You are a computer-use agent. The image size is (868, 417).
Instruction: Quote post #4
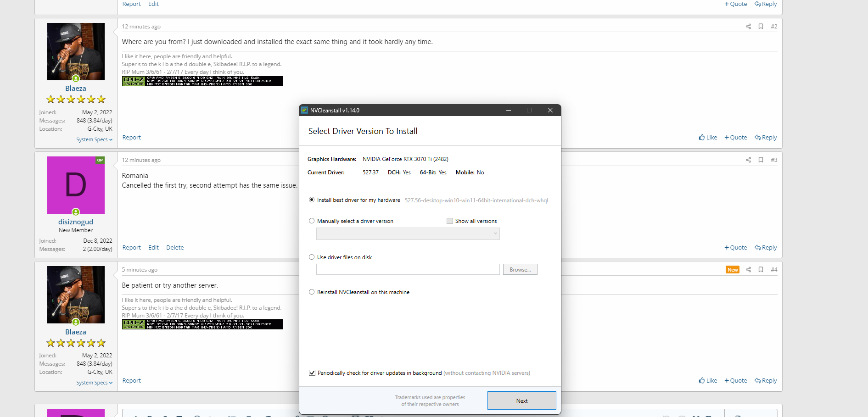point(736,381)
